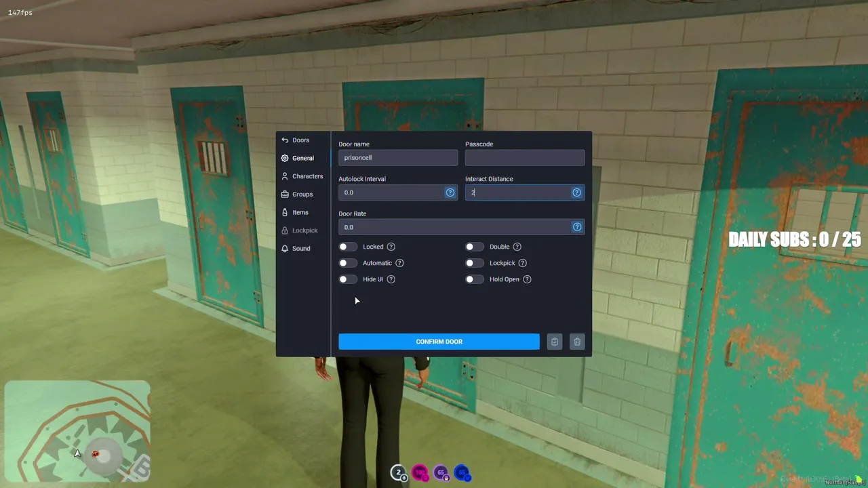Image resolution: width=868 pixels, height=488 pixels.
Task: Open the help icon beside Lockpick toggle
Action: pos(523,263)
